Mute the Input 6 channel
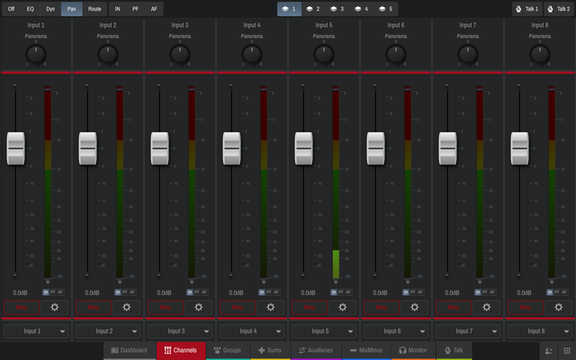 pos(381,307)
